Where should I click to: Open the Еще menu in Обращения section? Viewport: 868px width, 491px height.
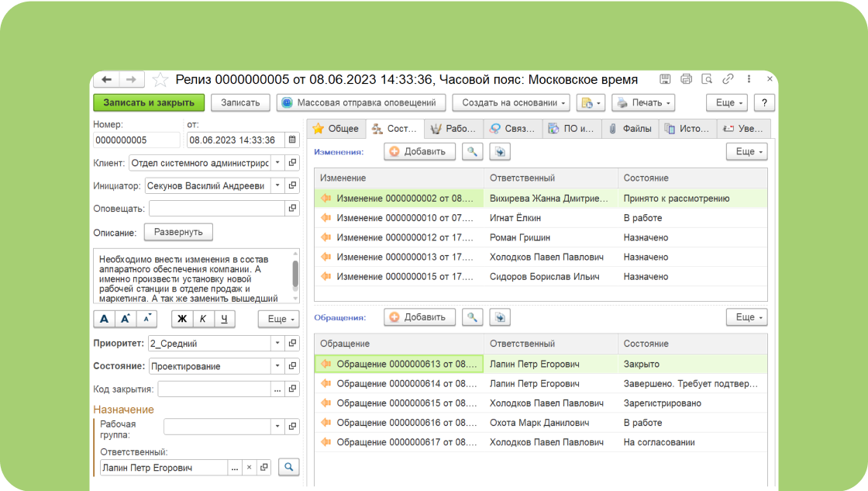coord(747,317)
